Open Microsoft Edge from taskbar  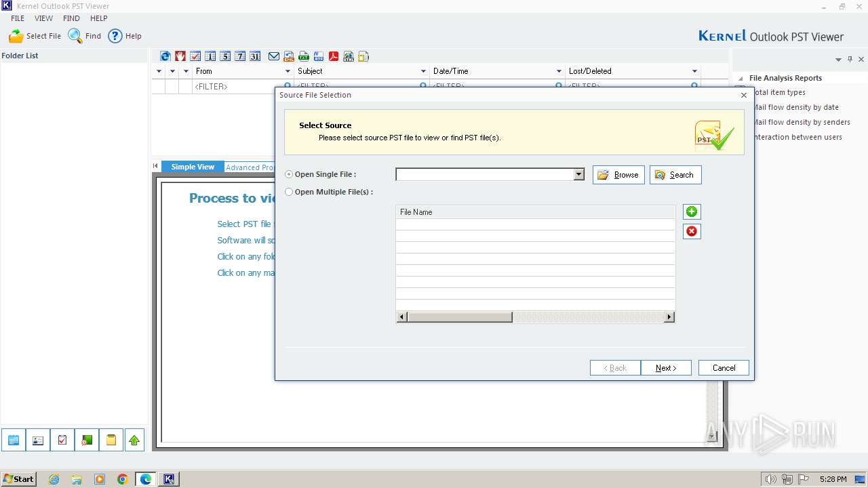[x=146, y=479]
